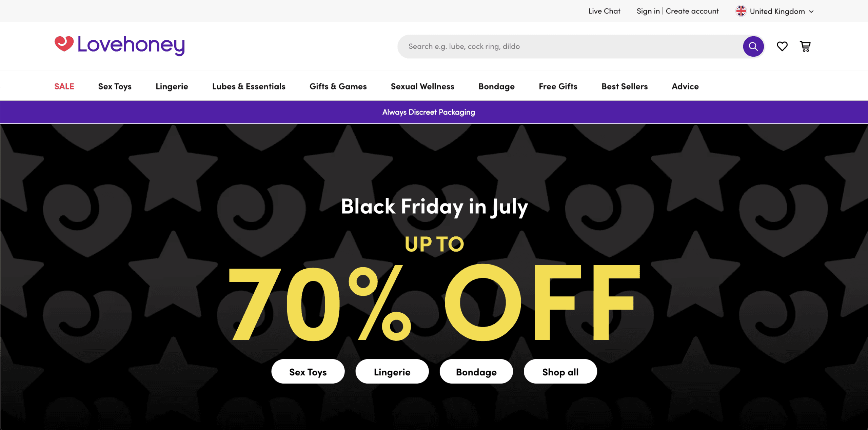Image resolution: width=868 pixels, height=430 pixels.
Task: Click the Bondage button in the banner
Action: point(476,371)
